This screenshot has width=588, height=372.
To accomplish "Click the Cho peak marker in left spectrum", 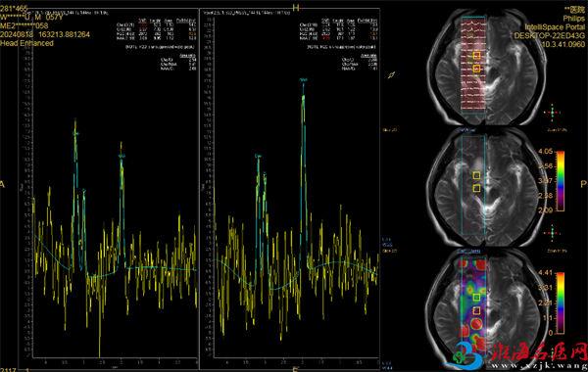I will click(75, 133).
